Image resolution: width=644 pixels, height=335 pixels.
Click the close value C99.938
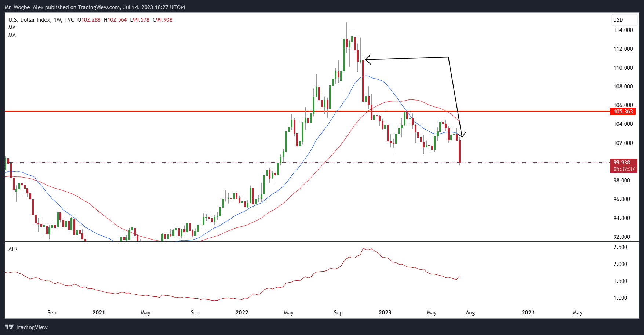[163, 20]
